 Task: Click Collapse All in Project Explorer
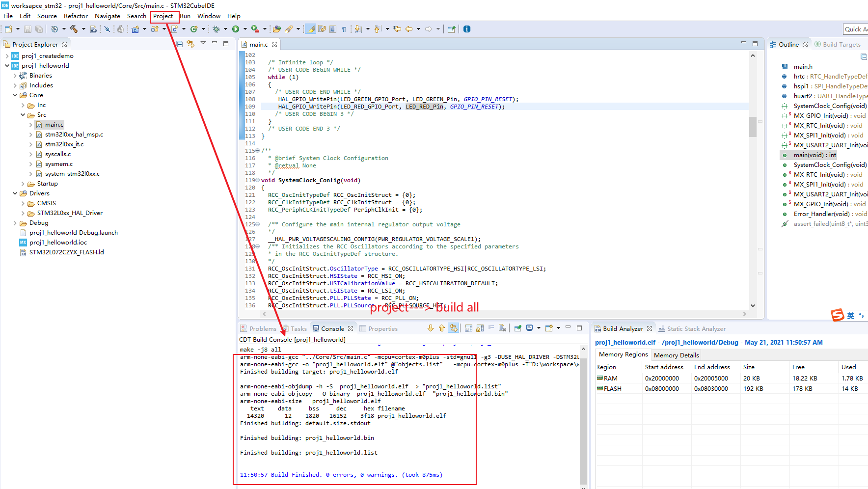[180, 44]
